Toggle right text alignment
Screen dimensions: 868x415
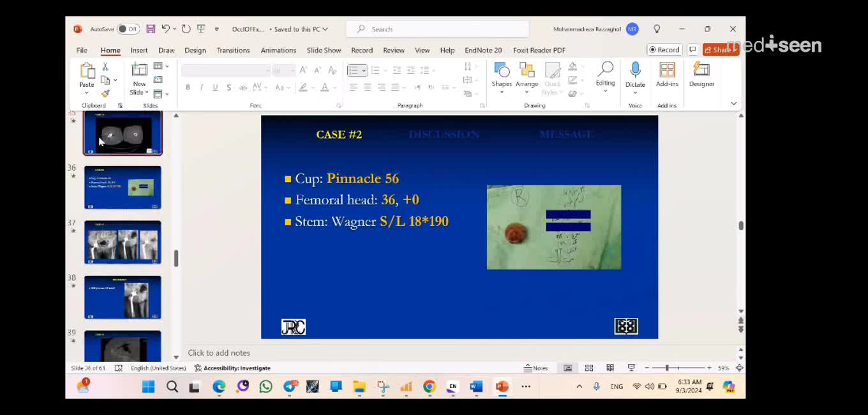click(381, 87)
